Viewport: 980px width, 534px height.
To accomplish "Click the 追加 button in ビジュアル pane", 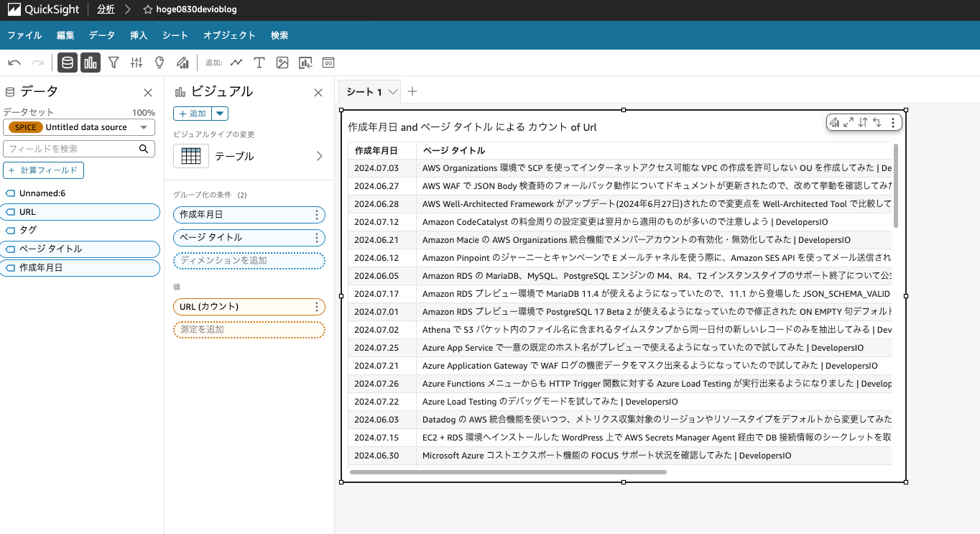I will [x=193, y=114].
